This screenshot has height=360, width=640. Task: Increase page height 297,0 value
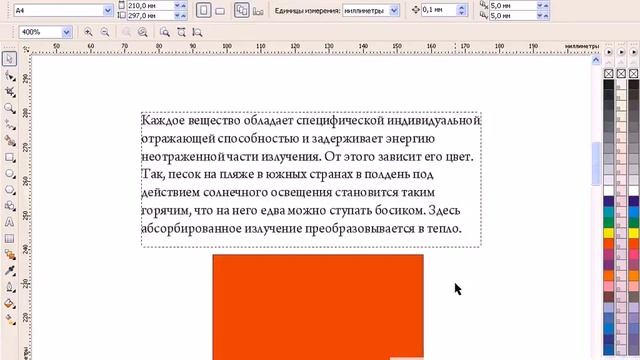point(184,16)
